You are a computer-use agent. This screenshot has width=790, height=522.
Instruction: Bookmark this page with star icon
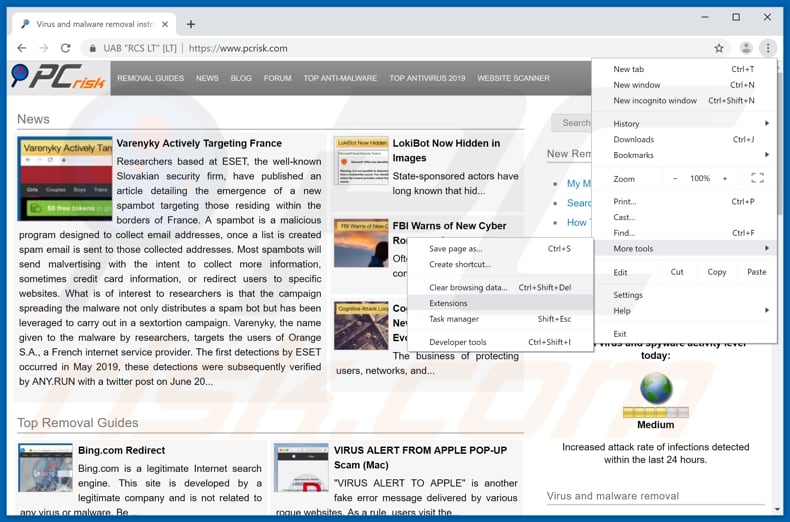click(x=718, y=48)
